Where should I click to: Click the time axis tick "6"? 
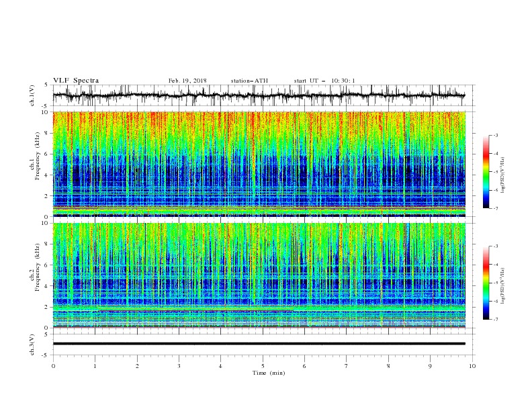click(304, 366)
